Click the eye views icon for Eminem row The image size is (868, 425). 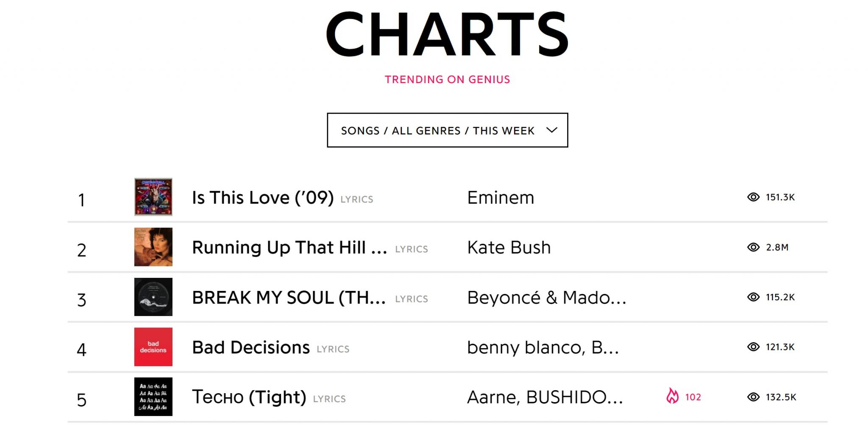pos(753,197)
